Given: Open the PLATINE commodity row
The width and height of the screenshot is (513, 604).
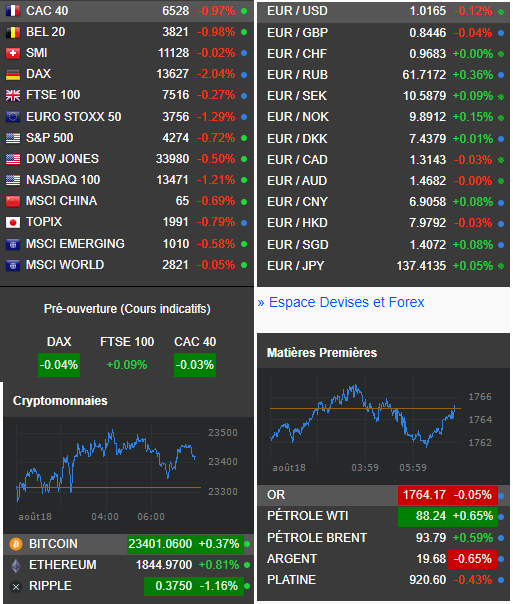Looking at the screenshot, I should (x=383, y=580).
